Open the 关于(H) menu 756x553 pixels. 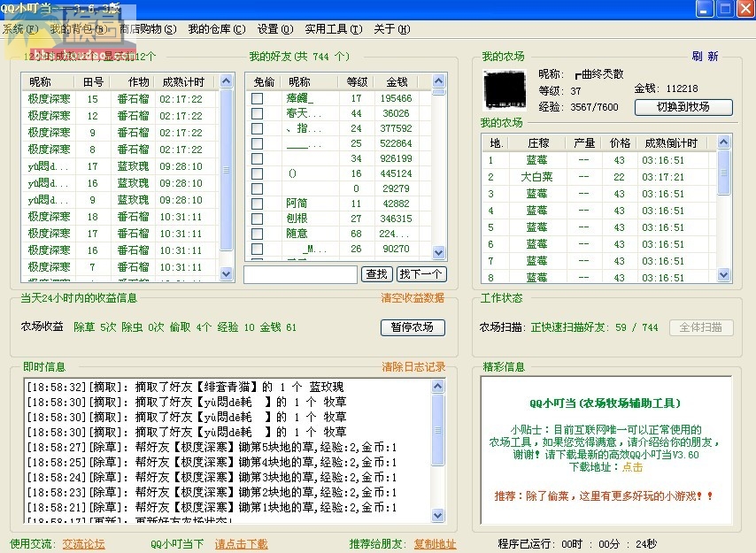pos(392,29)
